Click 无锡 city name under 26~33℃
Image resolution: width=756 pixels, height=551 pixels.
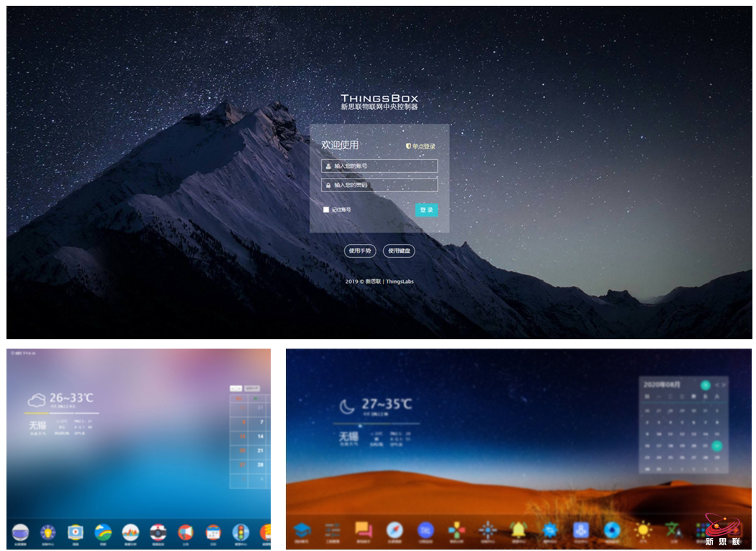coord(37,425)
